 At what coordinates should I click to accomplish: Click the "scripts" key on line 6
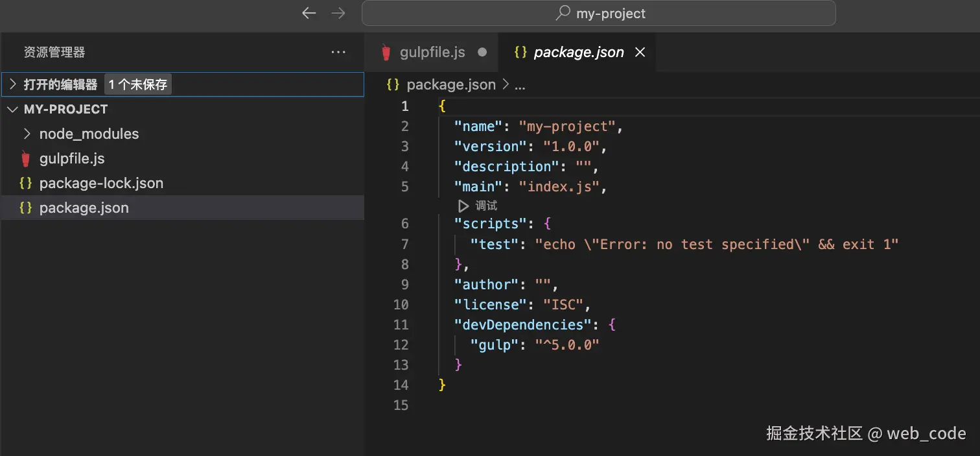(x=490, y=224)
